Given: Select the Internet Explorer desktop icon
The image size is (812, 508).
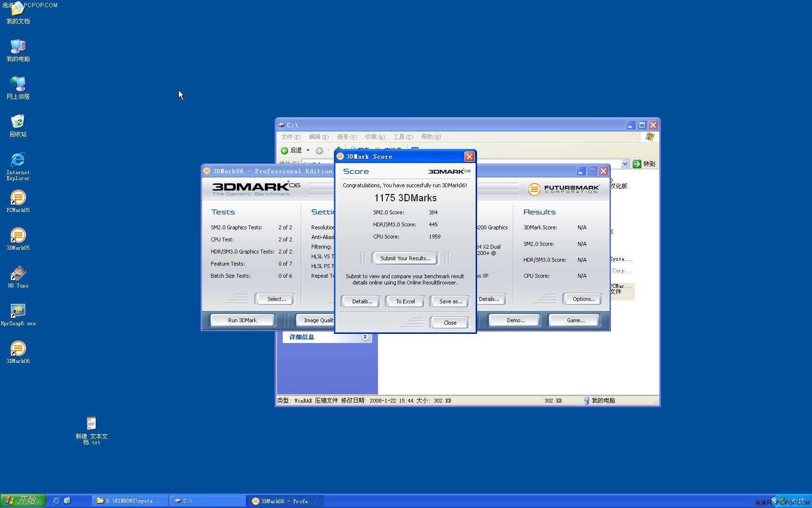Looking at the screenshot, I should point(18,160).
